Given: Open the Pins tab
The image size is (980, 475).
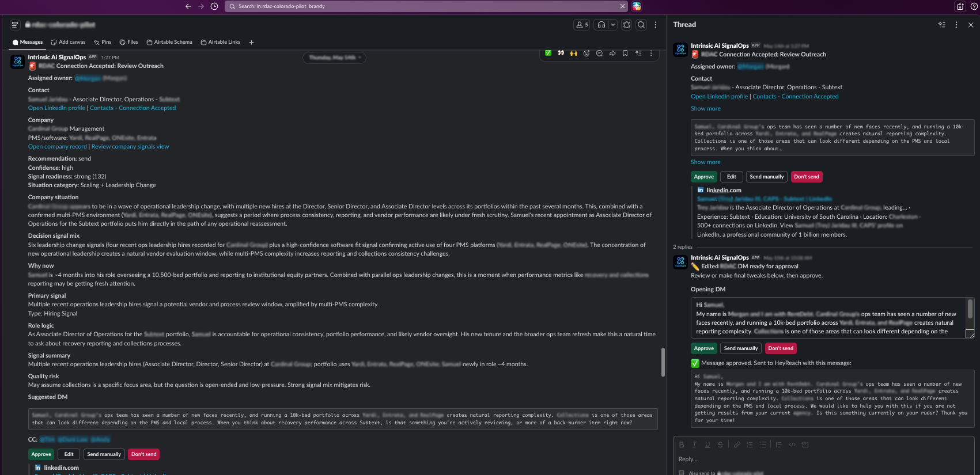Looking at the screenshot, I should click(103, 42).
